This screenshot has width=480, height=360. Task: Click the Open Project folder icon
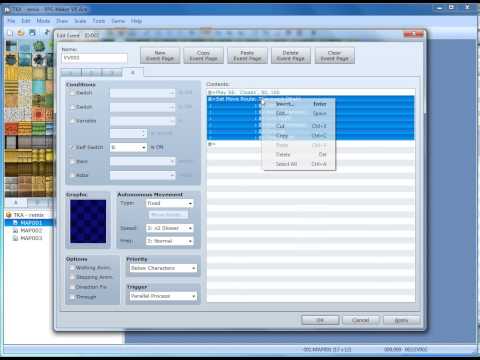(21, 33)
